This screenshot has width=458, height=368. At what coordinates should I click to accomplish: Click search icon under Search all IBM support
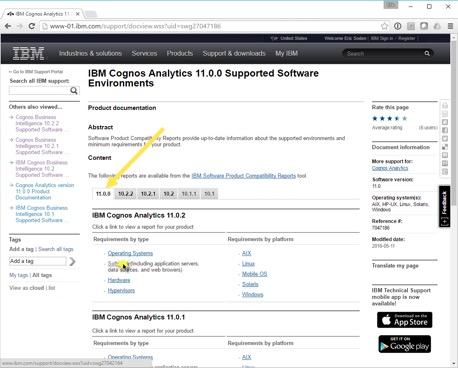74,91
